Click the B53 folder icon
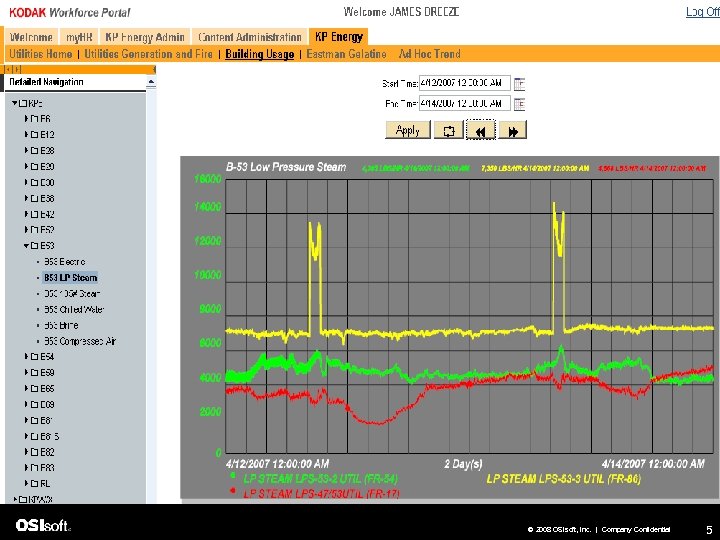720x540 pixels. 34,246
